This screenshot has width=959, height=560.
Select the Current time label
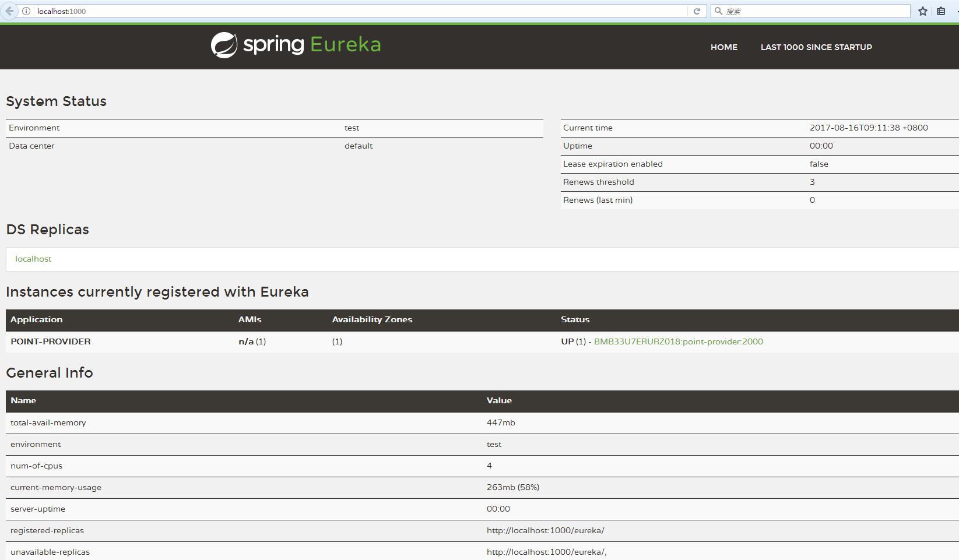click(588, 128)
